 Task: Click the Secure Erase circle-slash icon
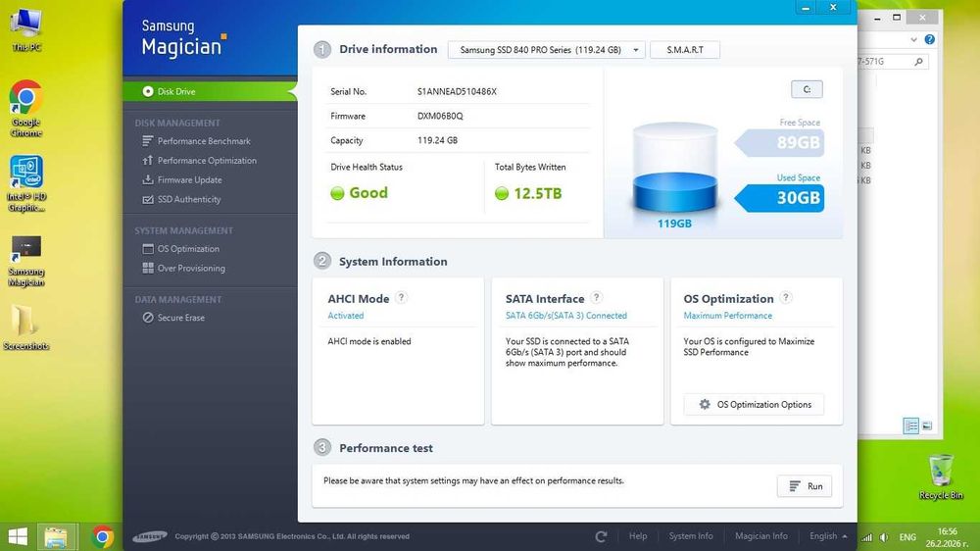click(x=148, y=318)
